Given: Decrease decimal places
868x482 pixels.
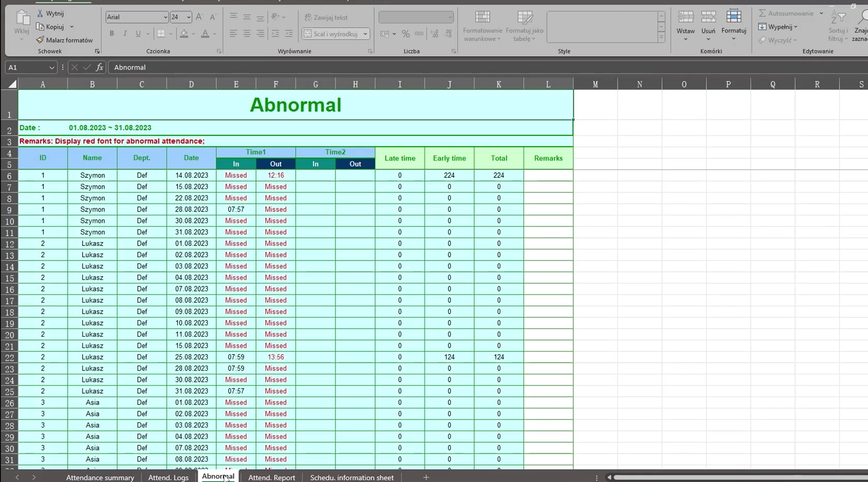Looking at the screenshot, I should tap(448, 34).
